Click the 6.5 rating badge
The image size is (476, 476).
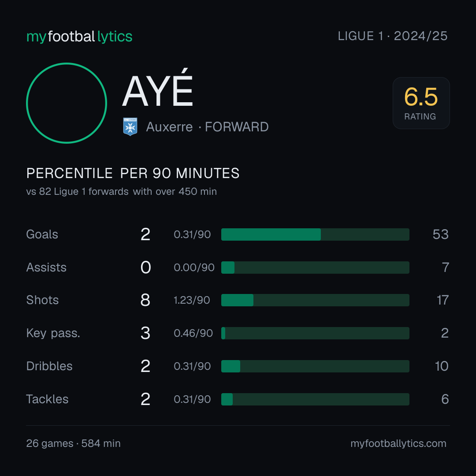pos(421,103)
